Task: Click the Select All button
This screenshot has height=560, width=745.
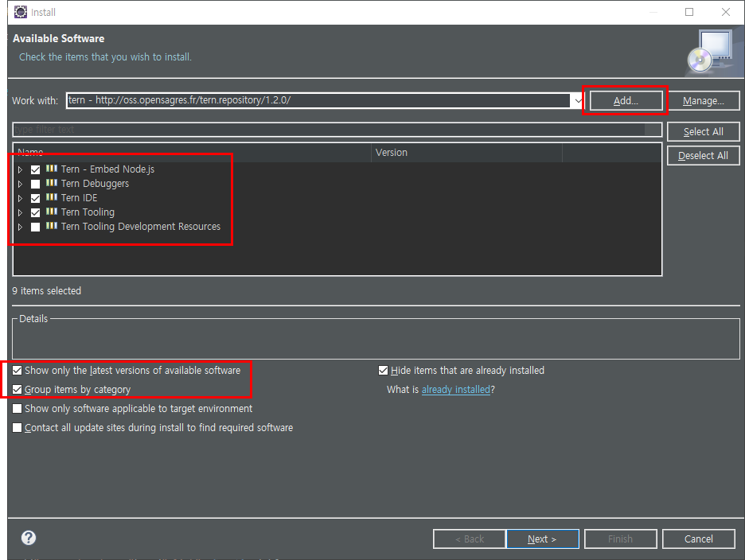Action: (x=703, y=131)
